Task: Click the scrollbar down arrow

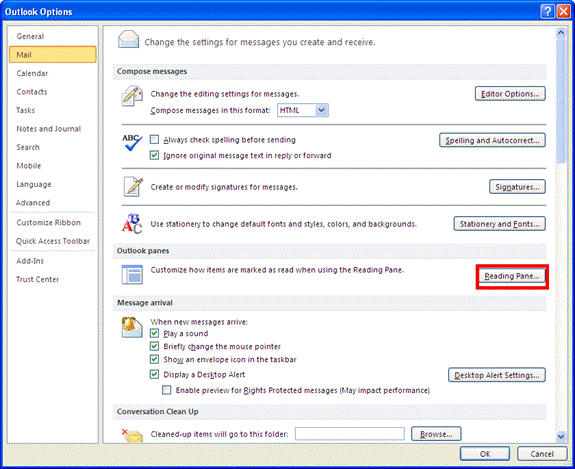Action: [x=561, y=436]
